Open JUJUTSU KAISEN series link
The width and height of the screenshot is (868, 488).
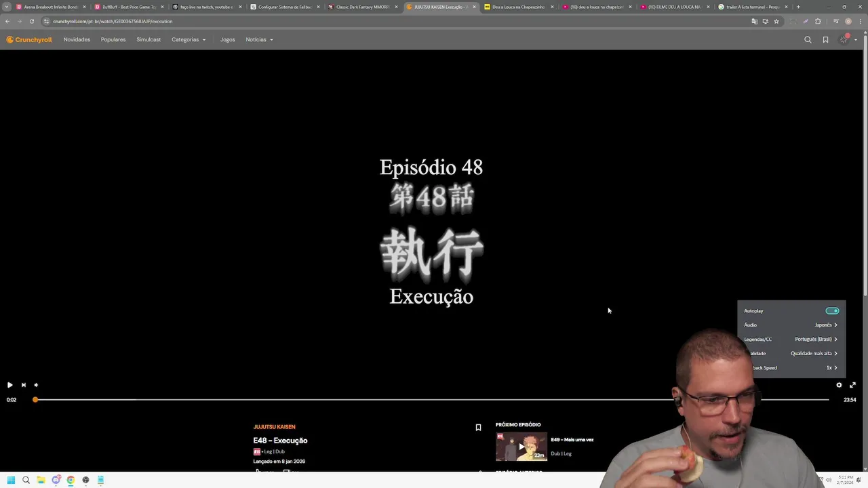pyautogui.click(x=274, y=427)
